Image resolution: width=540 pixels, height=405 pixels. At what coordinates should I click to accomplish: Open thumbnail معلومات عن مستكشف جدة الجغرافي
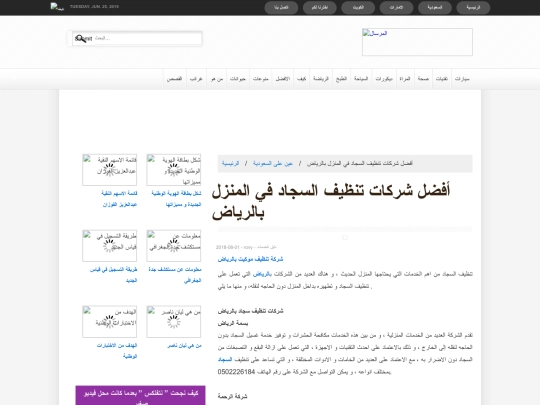tap(174, 246)
